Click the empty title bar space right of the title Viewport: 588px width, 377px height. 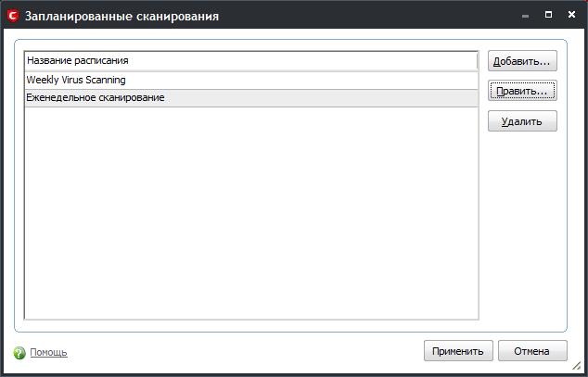tap(371, 16)
